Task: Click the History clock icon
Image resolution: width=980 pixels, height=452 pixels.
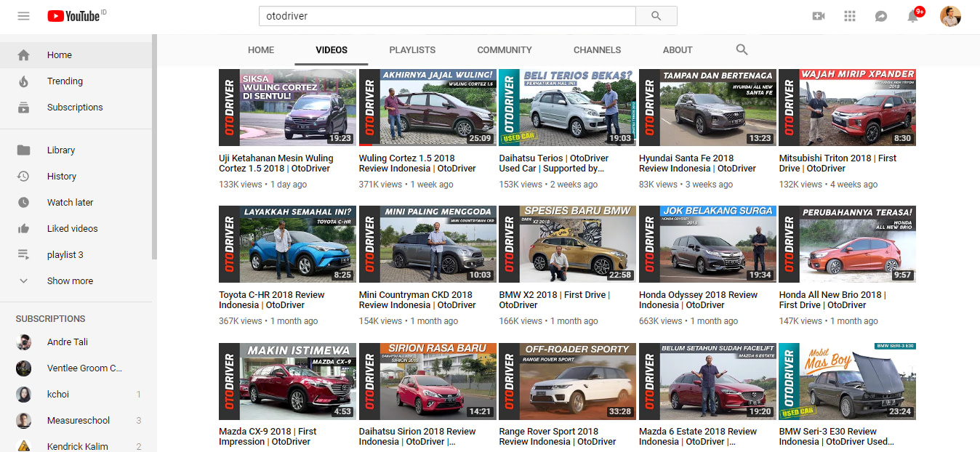Action: (24, 177)
